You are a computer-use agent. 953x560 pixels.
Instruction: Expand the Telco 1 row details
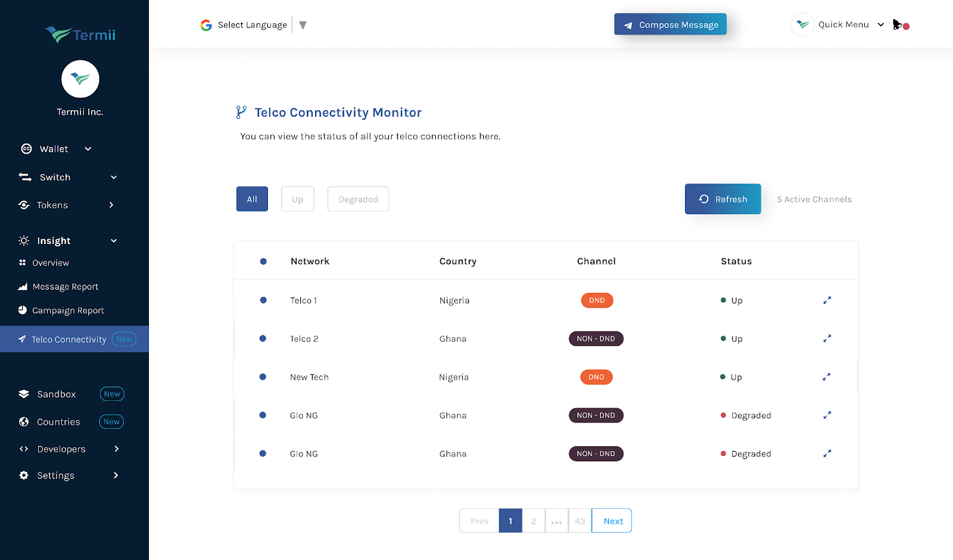[827, 300]
